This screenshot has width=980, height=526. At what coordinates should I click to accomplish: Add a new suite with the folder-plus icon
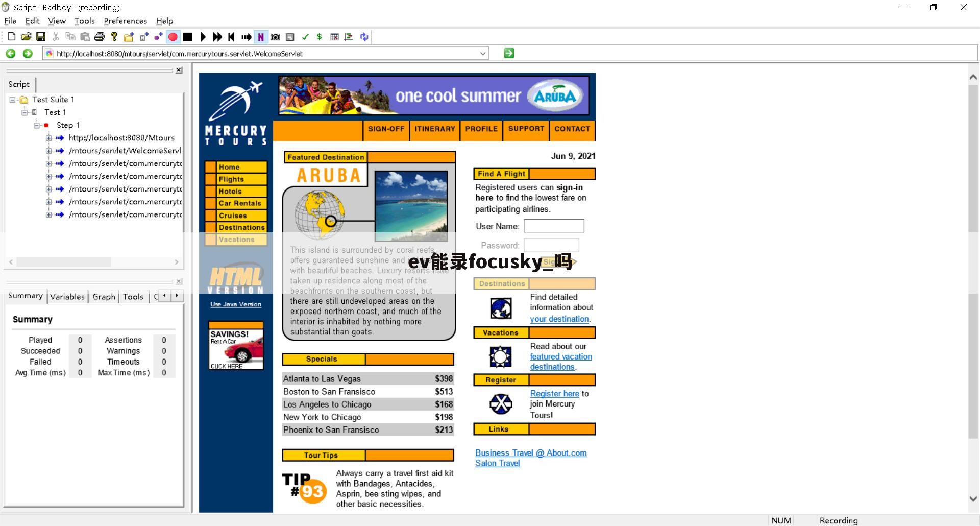coord(129,37)
